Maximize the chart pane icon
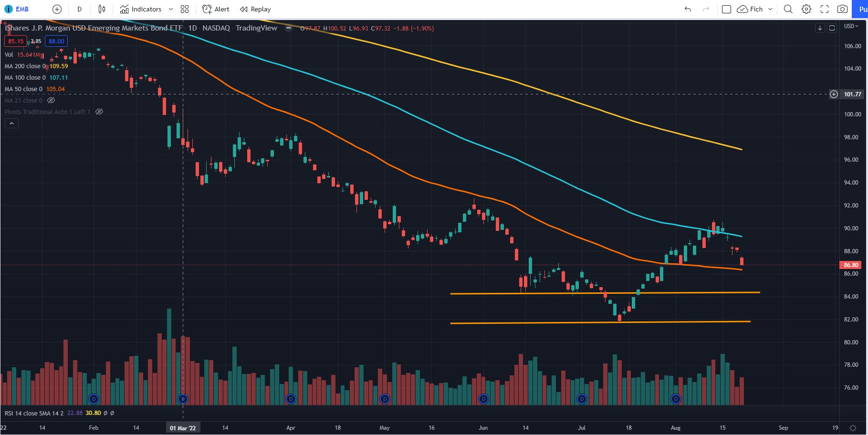868x435 pixels. [832, 28]
